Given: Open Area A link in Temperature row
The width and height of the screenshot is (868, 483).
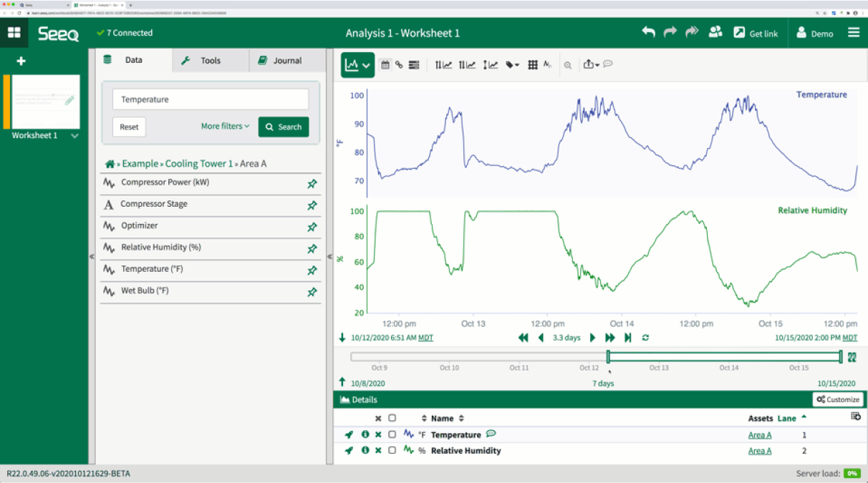Looking at the screenshot, I should (760, 435).
